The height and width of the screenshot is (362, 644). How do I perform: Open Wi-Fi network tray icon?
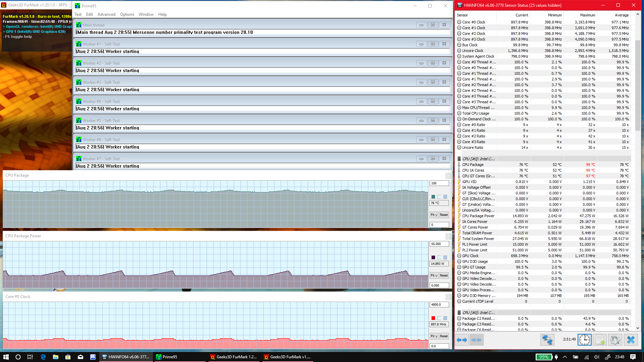coord(586,357)
